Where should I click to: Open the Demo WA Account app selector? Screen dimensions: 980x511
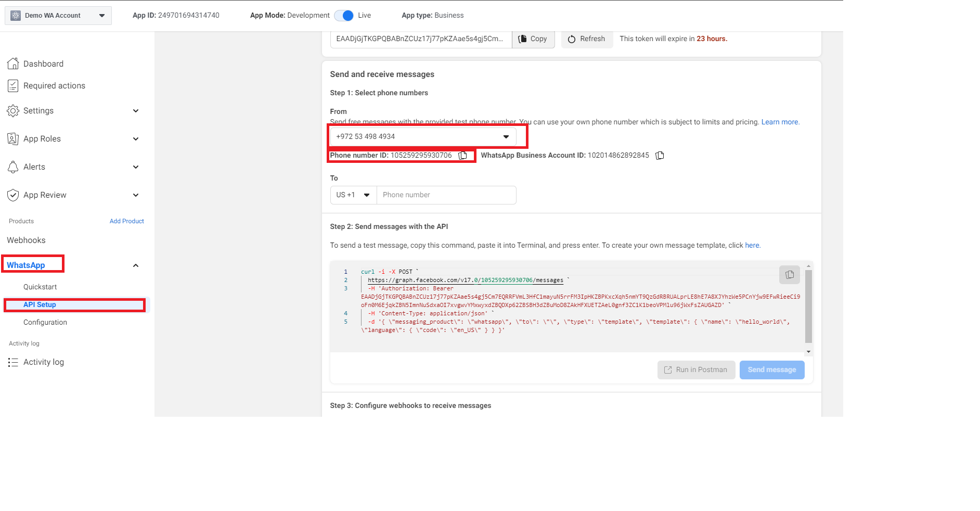click(x=58, y=16)
